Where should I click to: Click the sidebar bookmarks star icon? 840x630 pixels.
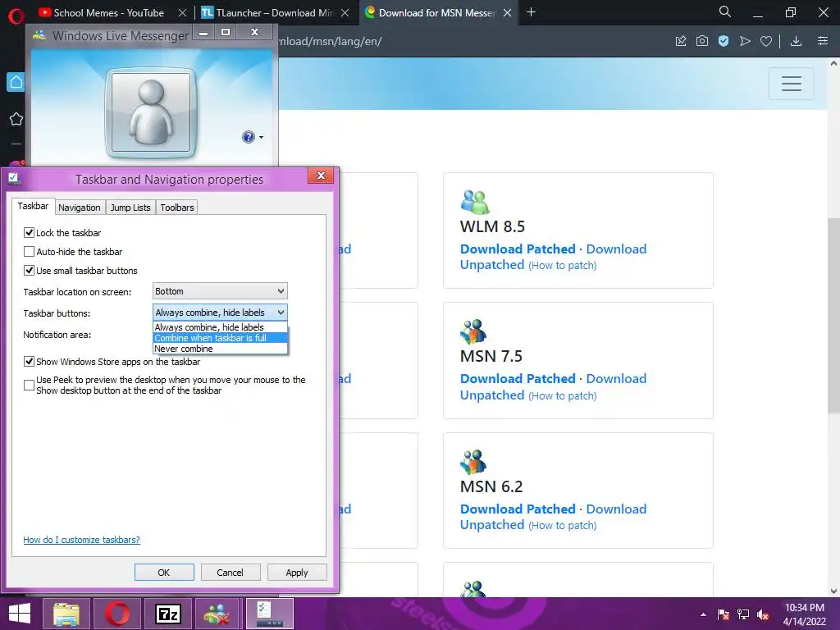[16, 119]
